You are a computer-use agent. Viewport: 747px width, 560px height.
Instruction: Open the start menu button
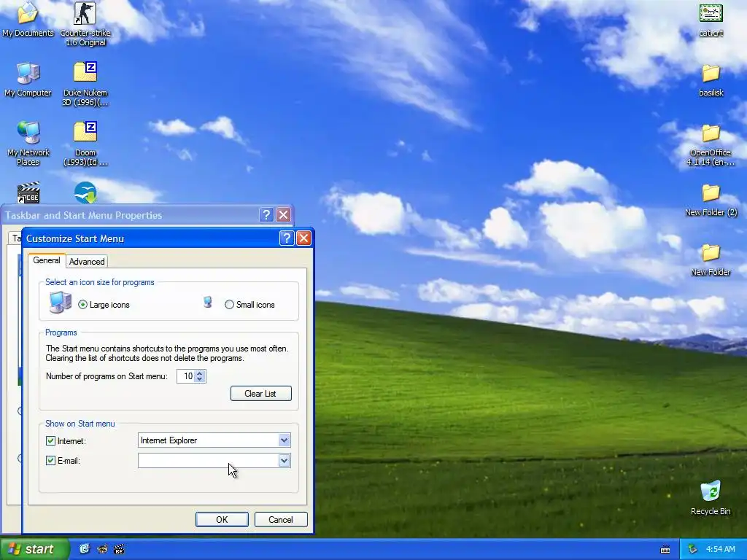pos(34,549)
